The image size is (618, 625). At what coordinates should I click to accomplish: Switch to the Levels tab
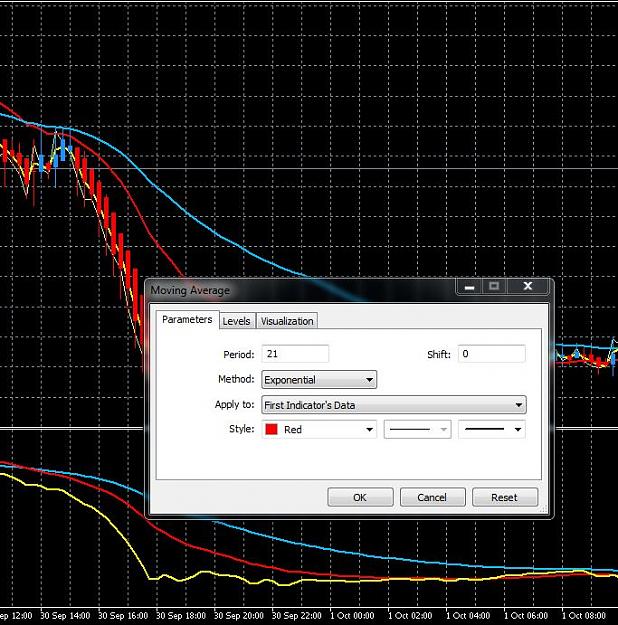coord(236,321)
